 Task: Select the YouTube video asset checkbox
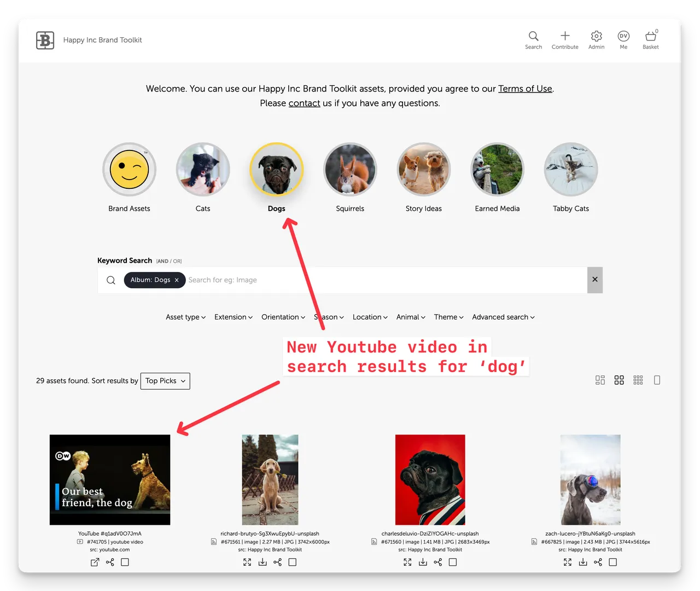125,562
